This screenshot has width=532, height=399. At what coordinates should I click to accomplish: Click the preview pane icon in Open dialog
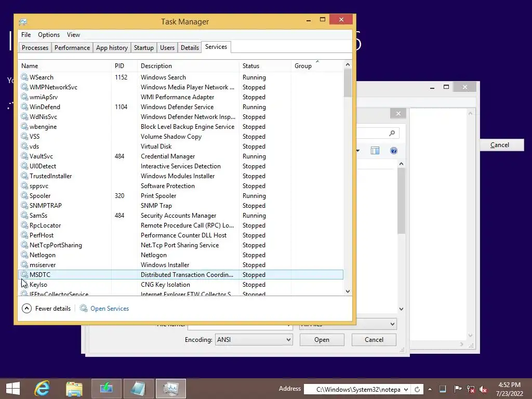coord(375,151)
